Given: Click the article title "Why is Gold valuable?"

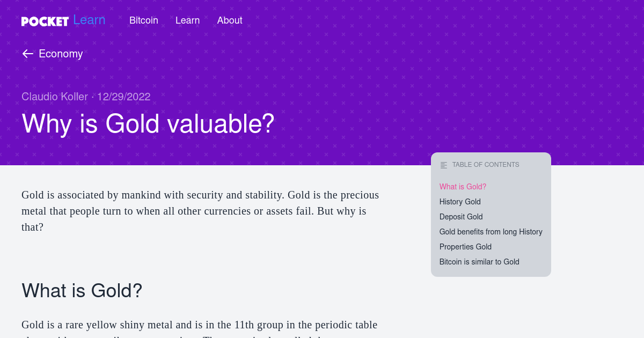Looking at the screenshot, I should 148,123.
